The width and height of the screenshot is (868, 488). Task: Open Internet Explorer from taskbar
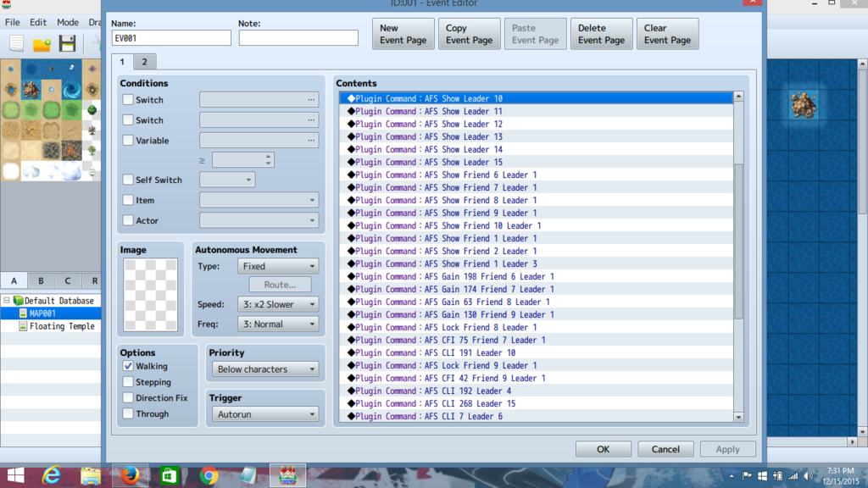pyautogui.click(x=52, y=475)
